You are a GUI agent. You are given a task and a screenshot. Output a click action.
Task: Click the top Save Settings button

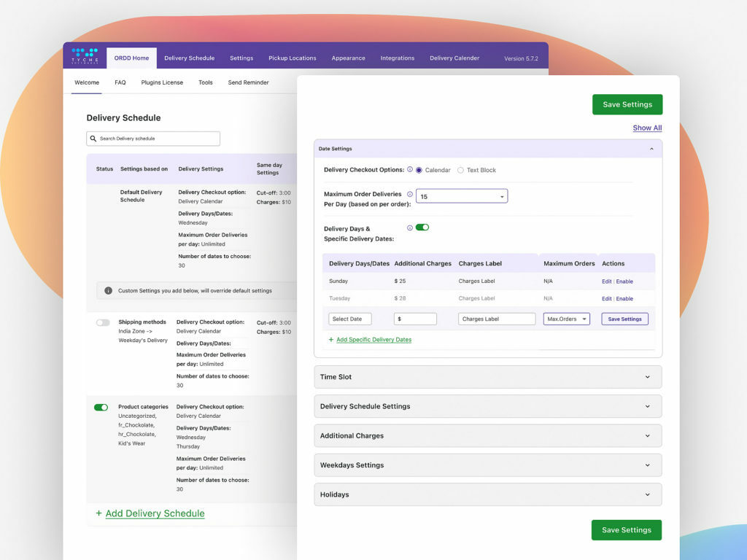tap(627, 104)
